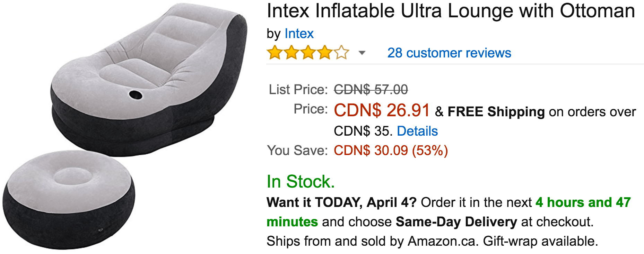The height and width of the screenshot is (254, 644).
Task: Expand the star rating dropdown arrow
Action: tap(362, 53)
